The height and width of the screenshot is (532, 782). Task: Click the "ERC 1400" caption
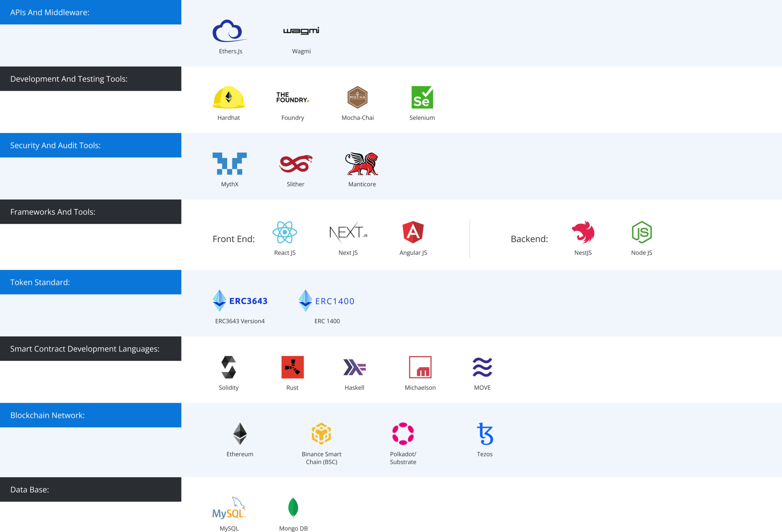click(327, 321)
